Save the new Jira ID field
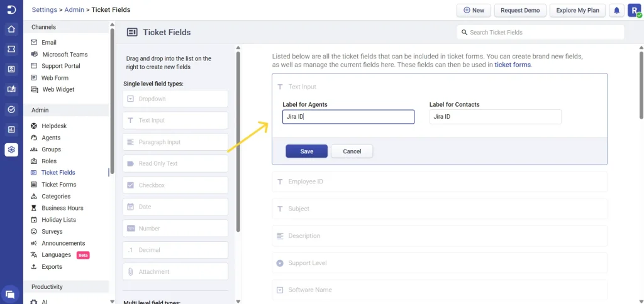Viewport: 644px width, 304px height. pyautogui.click(x=307, y=151)
